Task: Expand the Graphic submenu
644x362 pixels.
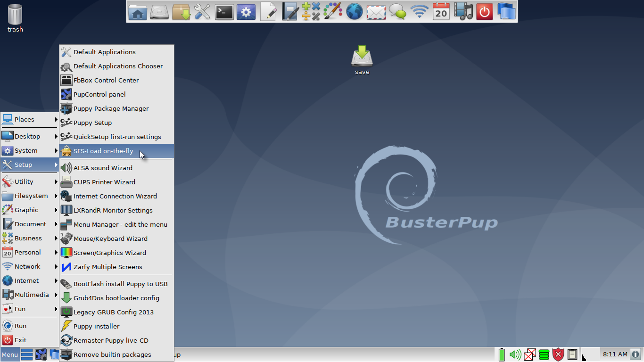Action: point(29,210)
